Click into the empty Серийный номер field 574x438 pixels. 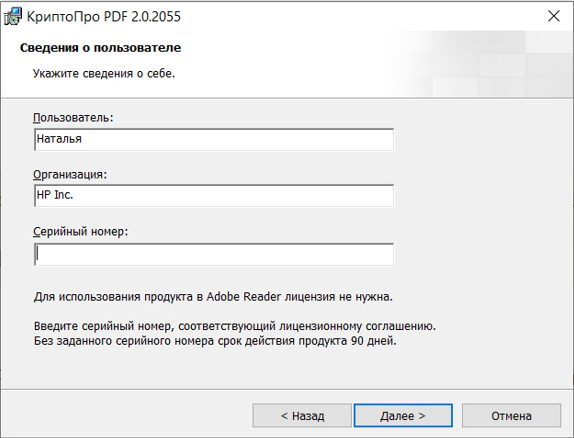coord(214,254)
